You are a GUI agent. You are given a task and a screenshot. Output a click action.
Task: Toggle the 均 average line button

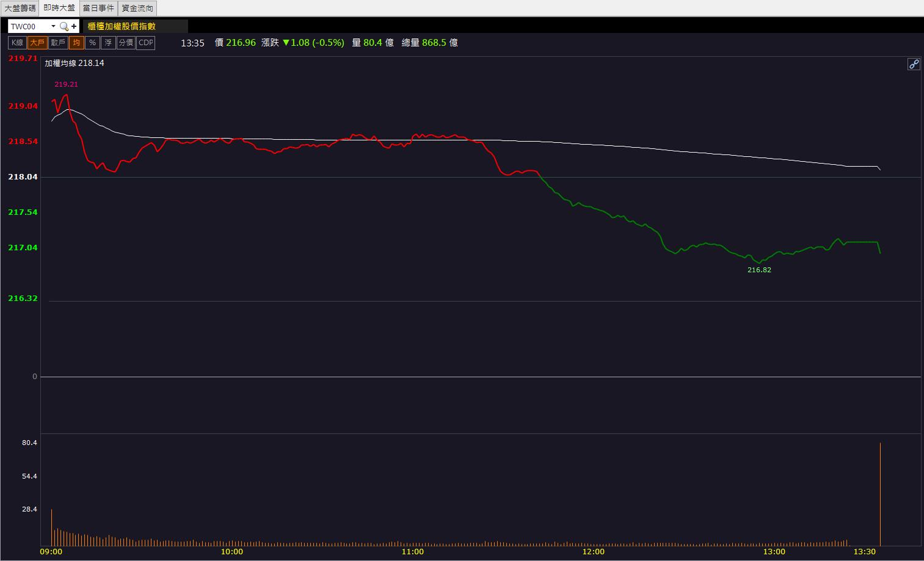click(76, 43)
